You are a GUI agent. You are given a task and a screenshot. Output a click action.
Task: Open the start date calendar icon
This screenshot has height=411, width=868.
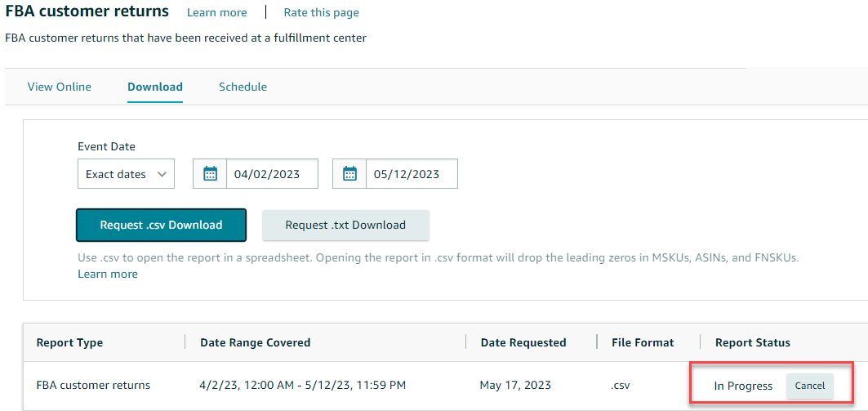210,174
